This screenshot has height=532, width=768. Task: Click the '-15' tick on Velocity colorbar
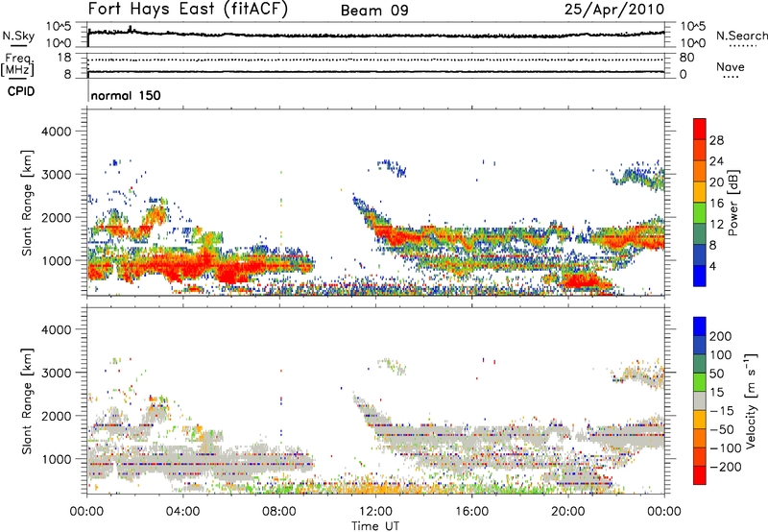722,411
